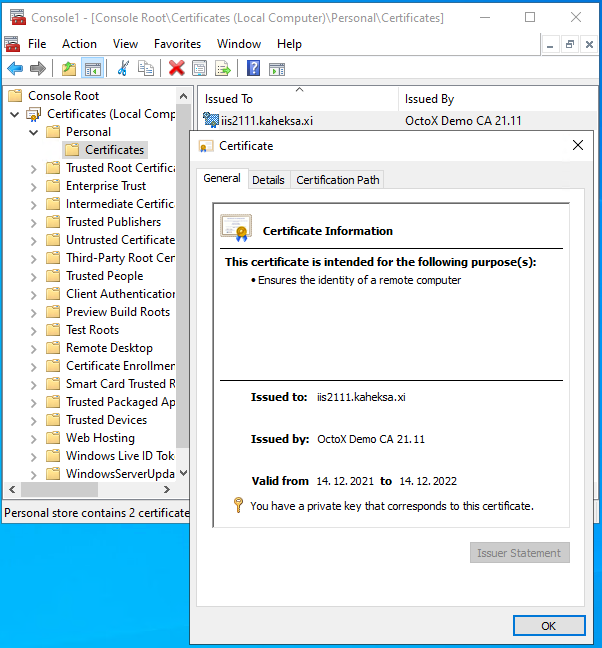Image resolution: width=602 pixels, height=648 pixels.
Task: Click OK in Certificate dialog
Action: coord(549,626)
